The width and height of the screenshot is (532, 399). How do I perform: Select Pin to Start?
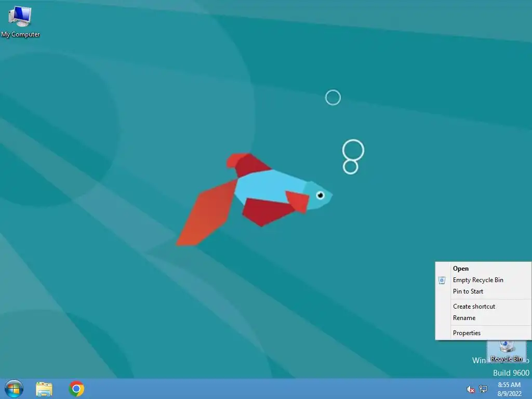click(x=483, y=291)
